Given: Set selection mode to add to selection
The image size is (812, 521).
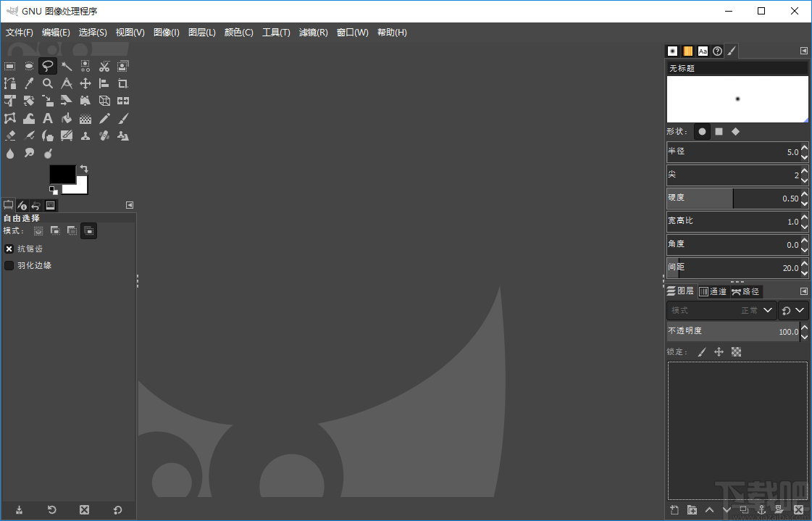Looking at the screenshot, I should [55, 231].
